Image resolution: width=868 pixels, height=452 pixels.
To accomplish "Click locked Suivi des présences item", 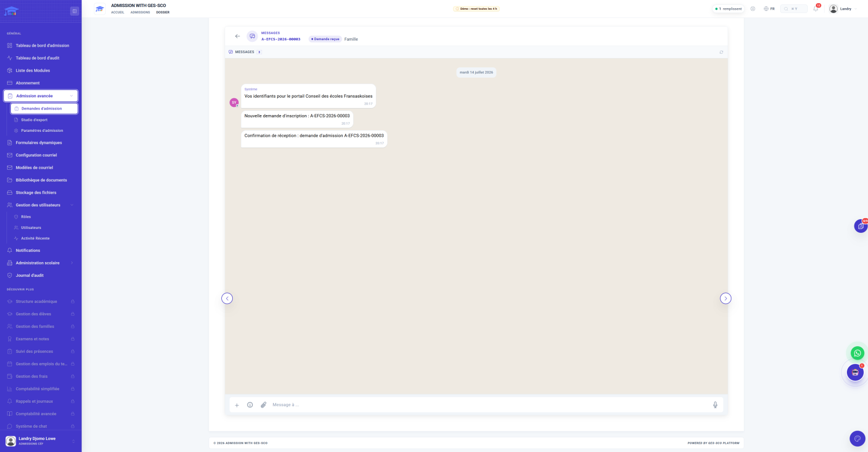I will pyautogui.click(x=41, y=352).
